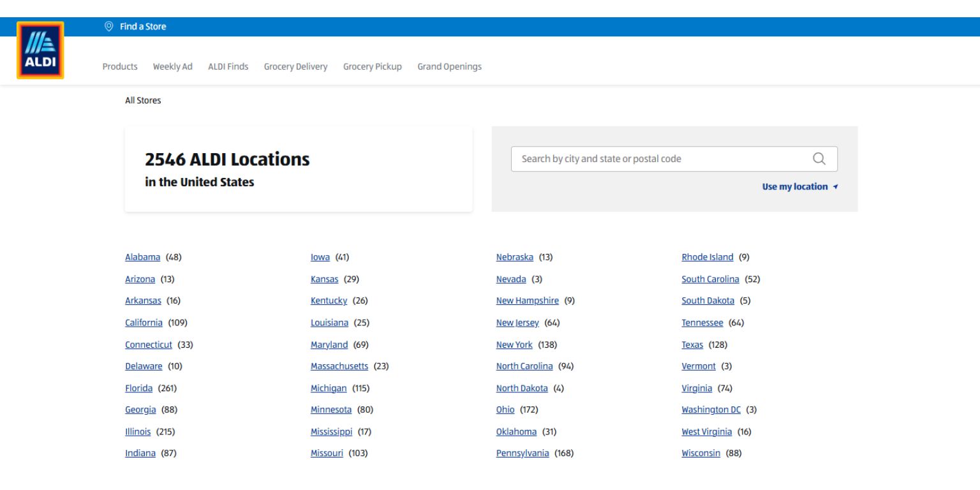Click the location arrow beside Use my location

tap(835, 187)
